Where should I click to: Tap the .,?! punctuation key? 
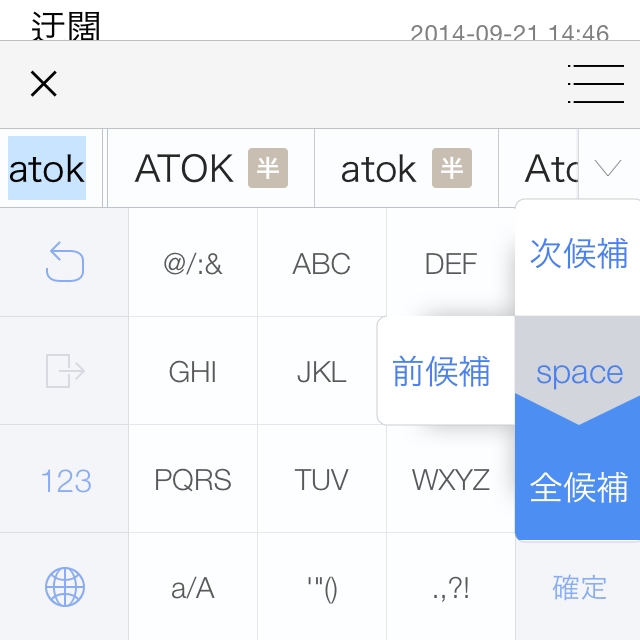[x=451, y=588]
